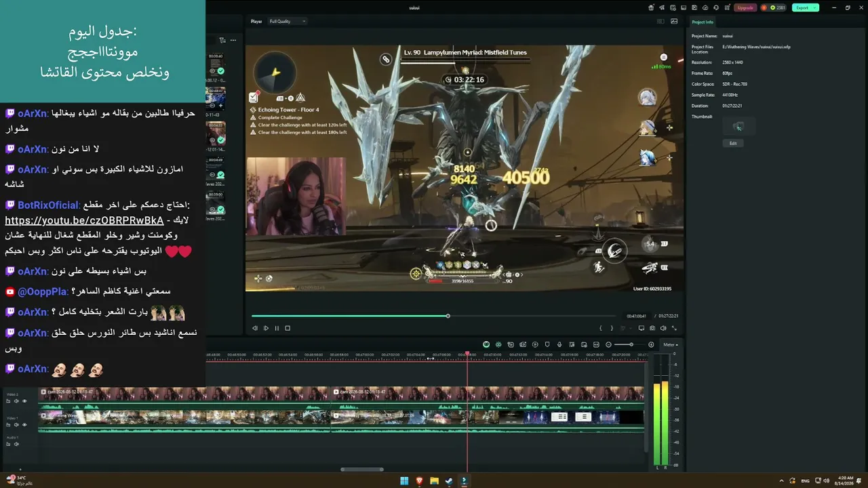Image resolution: width=868 pixels, height=488 pixels.
Task: Click the filter icon in media panel
Action: 222,40
